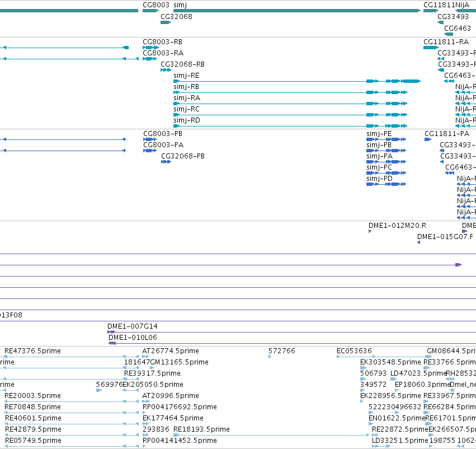
Task: Open the 572766 feature label
Action: tap(282, 351)
